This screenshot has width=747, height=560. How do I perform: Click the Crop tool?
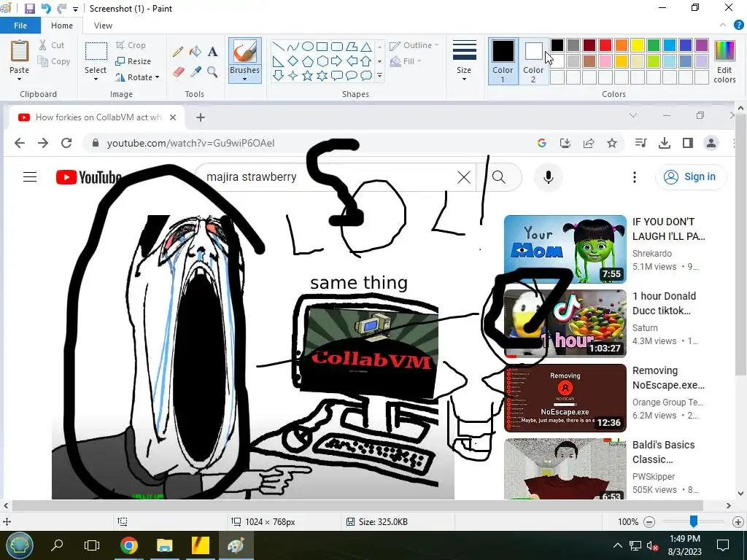pyautogui.click(x=131, y=45)
